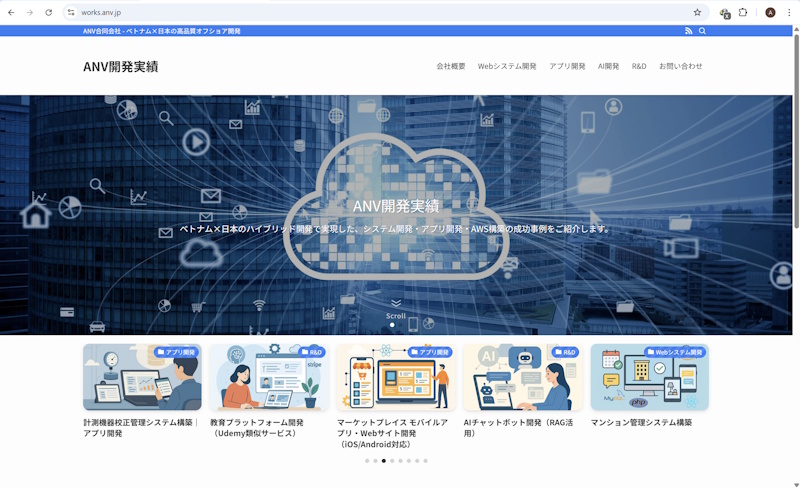Go to the お問い合わせ page

click(x=680, y=66)
